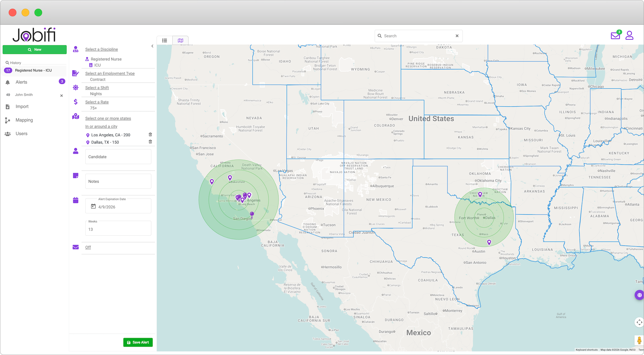Open Mapping in the sidebar menu
Viewport: 644px width, 355px height.
pos(24,120)
